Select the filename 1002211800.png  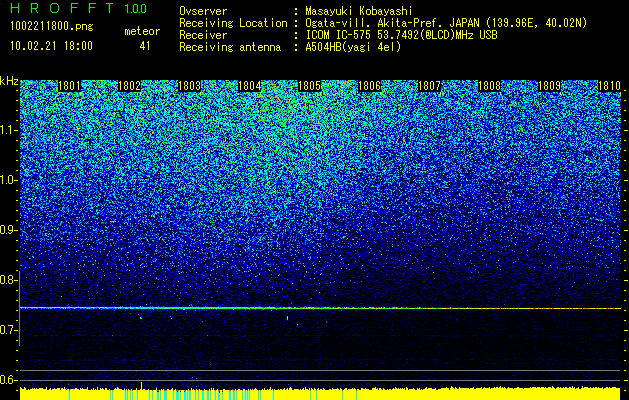[52, 26]
